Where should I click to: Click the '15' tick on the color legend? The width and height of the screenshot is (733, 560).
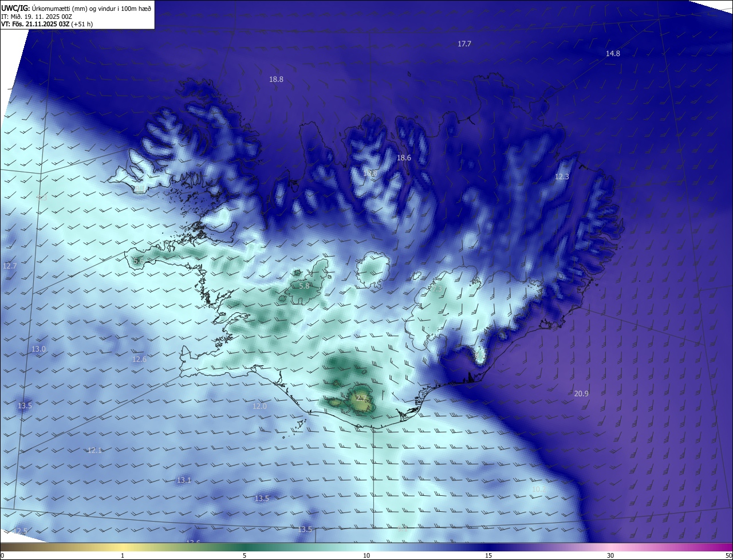[488, 555]
